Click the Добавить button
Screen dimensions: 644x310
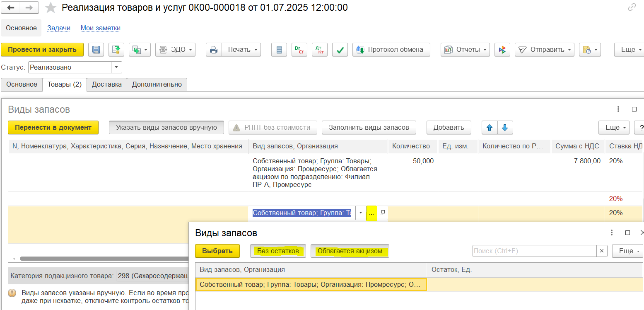click(449, 128)
